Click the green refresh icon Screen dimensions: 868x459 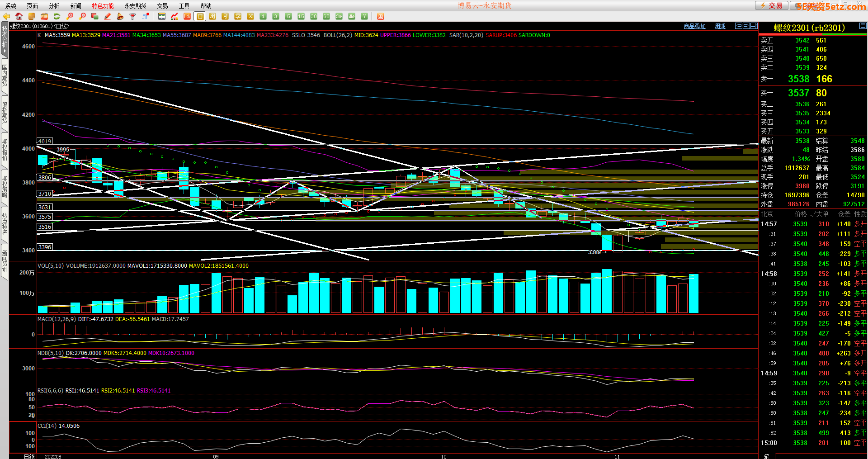click(57, 16)
